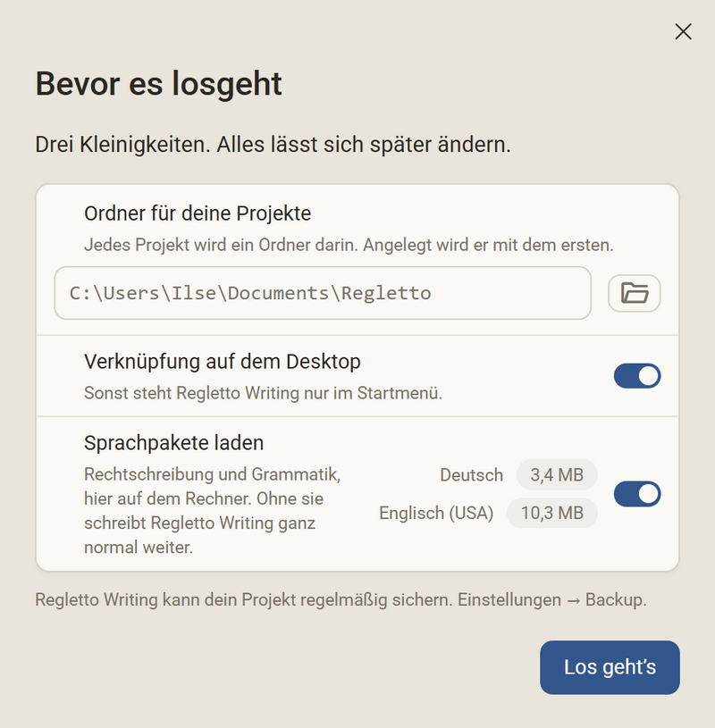Focus the project folder path field
This screenshot has width=715, height=728.
(x=323, y=293)
